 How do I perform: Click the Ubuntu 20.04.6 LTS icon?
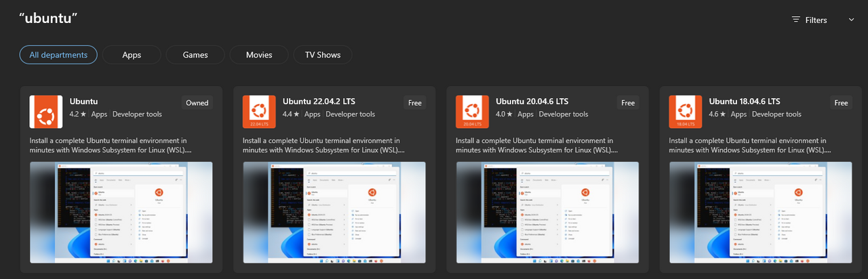(472, 112)
